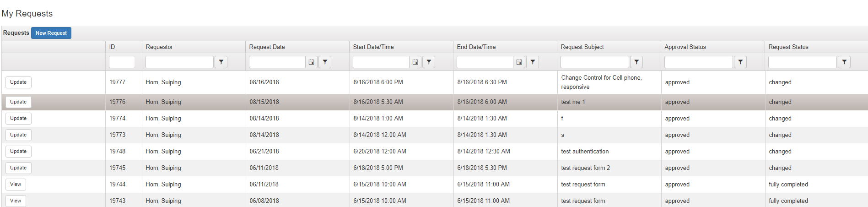Click the Requestor column filter icon
Screen dimensions: 868x207
point(221,62)
